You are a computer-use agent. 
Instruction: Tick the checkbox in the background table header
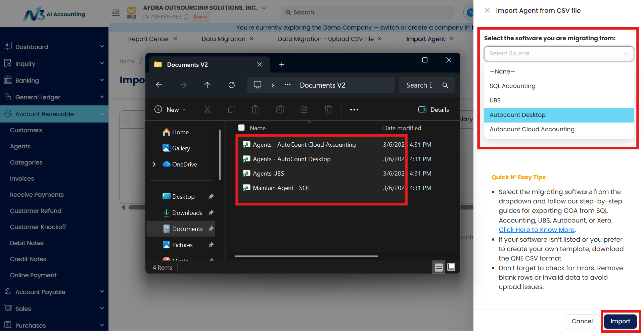point(127,119)
